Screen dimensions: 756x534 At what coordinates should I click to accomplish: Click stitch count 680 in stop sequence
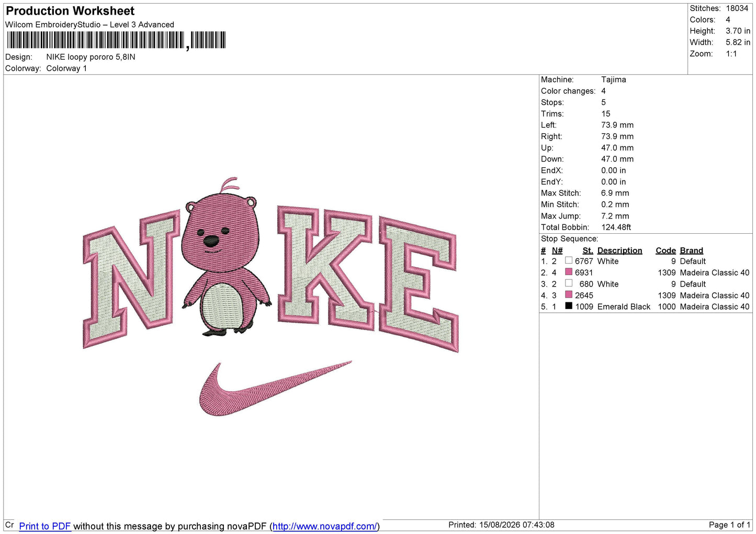(x=586, y=284)
